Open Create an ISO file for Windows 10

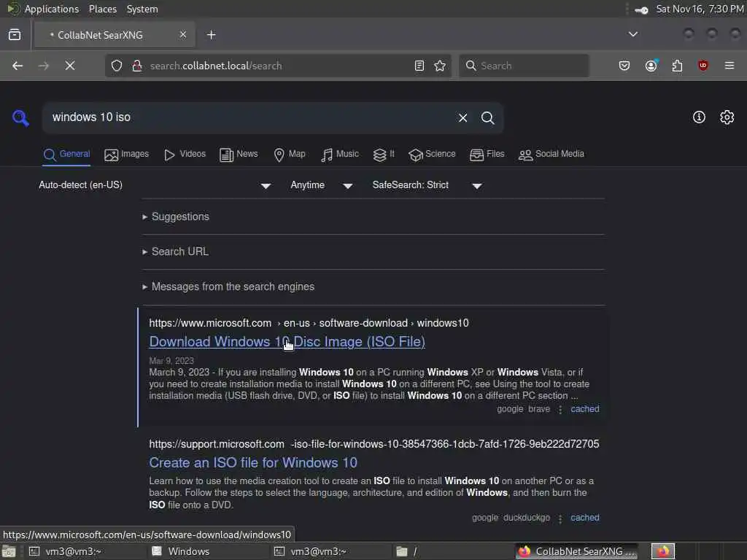tap(253, 463)
